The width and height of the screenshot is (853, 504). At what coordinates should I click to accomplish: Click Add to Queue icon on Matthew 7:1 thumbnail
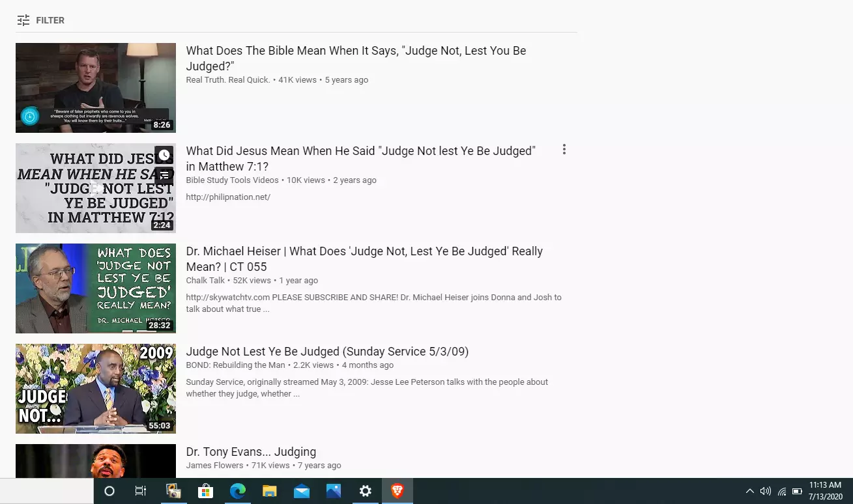pos(164,175)
